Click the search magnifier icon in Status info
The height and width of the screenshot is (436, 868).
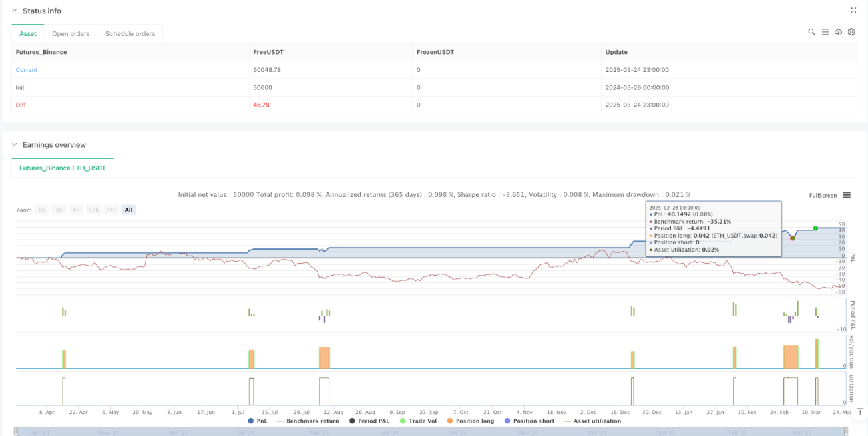pos(811,32)
